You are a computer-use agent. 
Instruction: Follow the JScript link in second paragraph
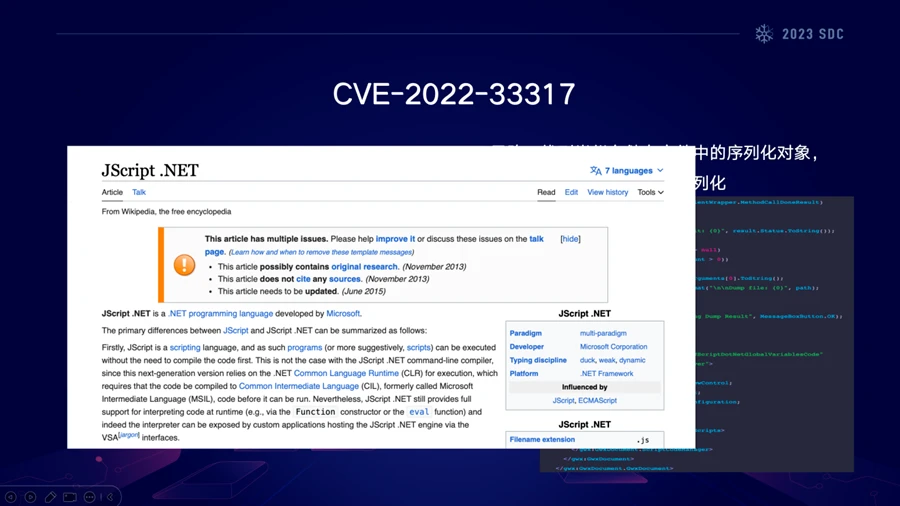click(235, 330)
